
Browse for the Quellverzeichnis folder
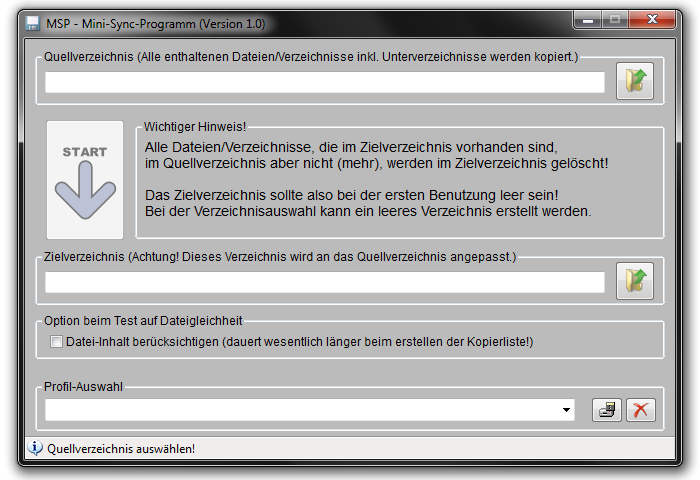[634, 82]
